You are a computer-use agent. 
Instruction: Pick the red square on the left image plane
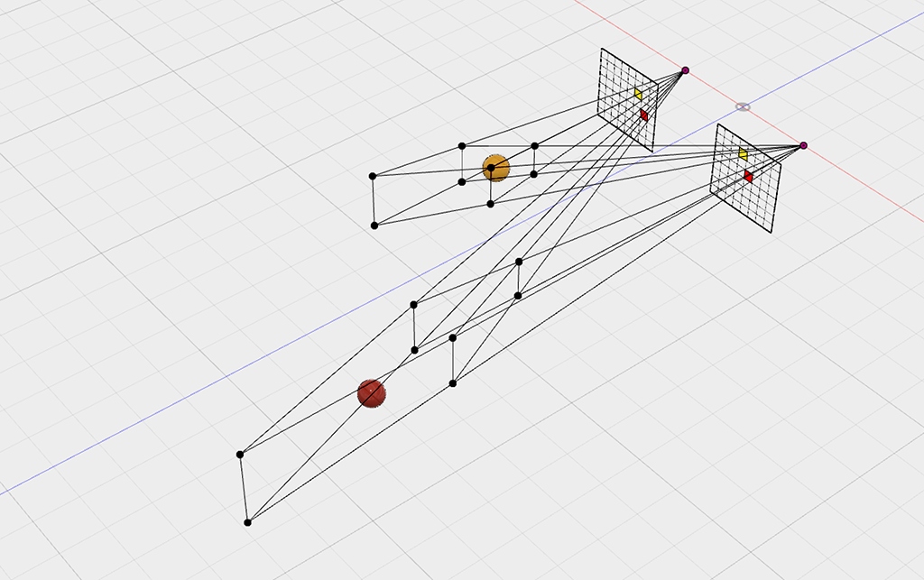tap(644, 115)
